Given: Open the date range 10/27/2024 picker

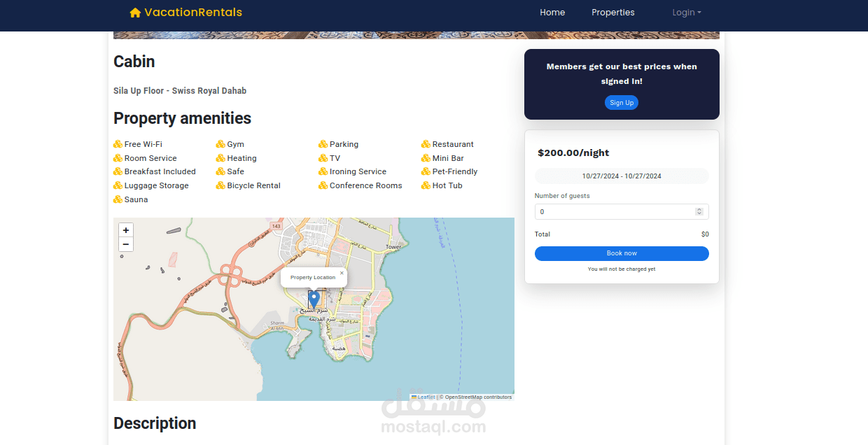Looking at the screenshot, I should tap(622, 176).
